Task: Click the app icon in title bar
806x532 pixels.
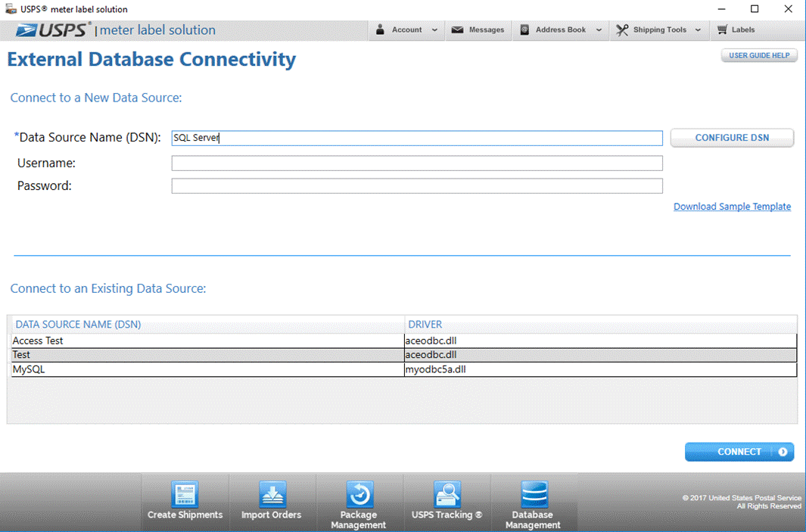Action: point(11,9)
